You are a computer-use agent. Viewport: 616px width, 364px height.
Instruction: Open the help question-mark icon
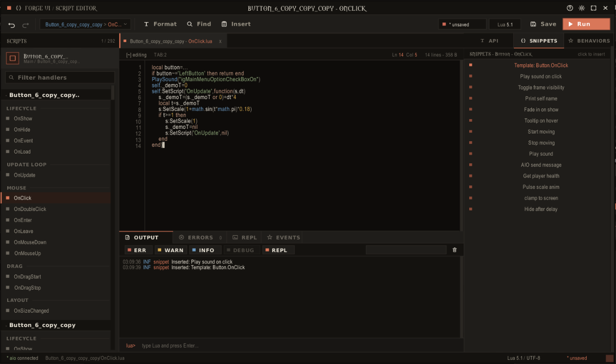coord(570,8)
